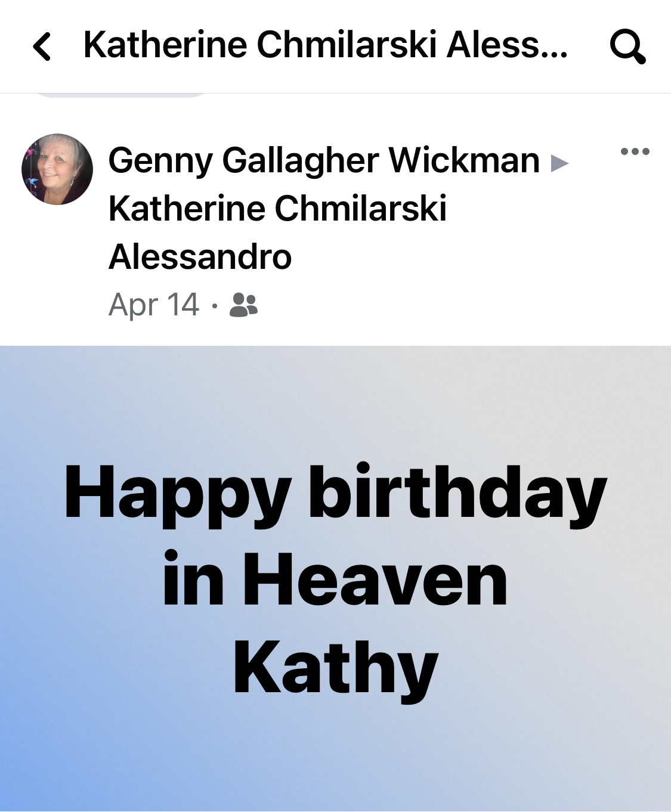Open the Apr 14 post timestamp

point(154,305)
